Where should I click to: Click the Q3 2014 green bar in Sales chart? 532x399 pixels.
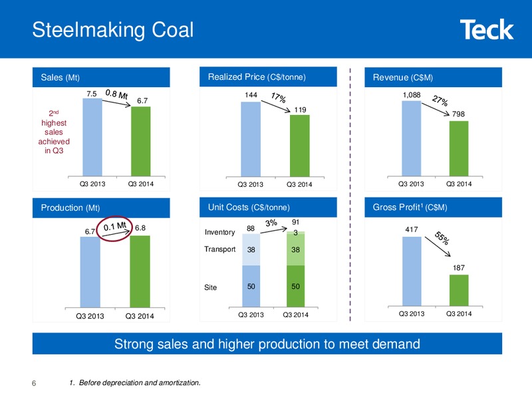(x=141, y=142)
